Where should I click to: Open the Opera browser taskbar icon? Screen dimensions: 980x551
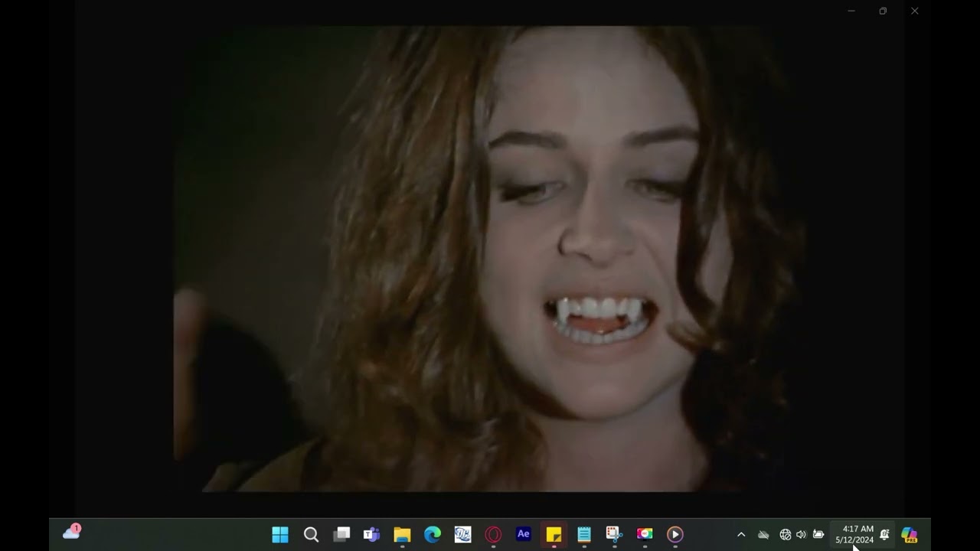(x=493, y=534)
